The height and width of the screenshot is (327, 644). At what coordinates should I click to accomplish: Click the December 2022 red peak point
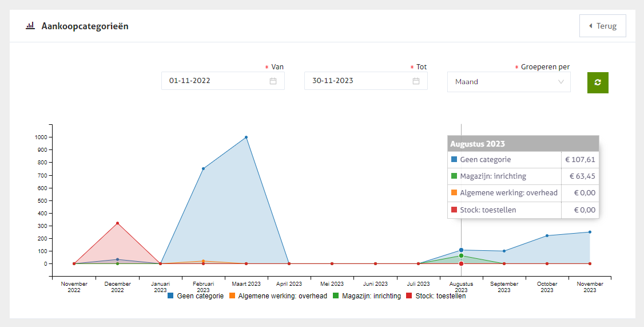click(117, 223)
